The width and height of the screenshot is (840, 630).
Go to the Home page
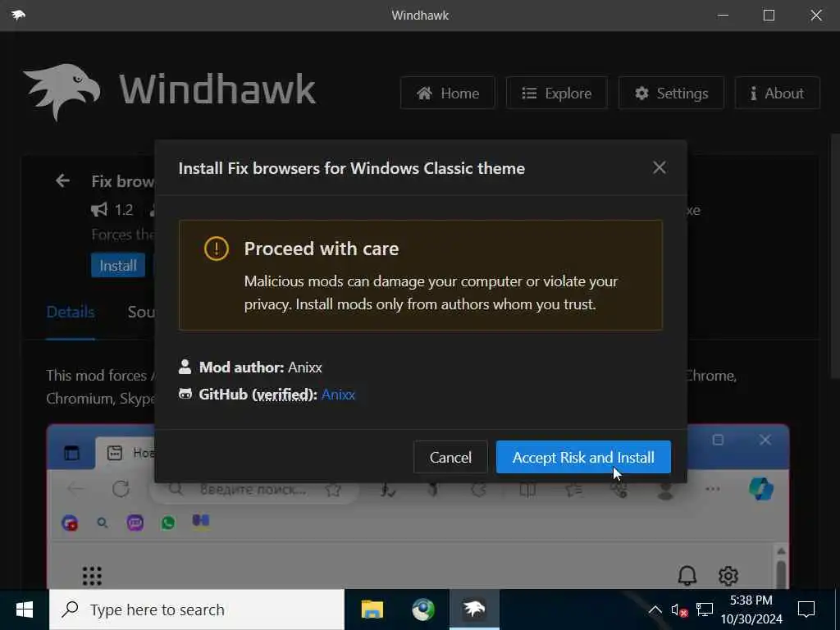click(447, 94)
